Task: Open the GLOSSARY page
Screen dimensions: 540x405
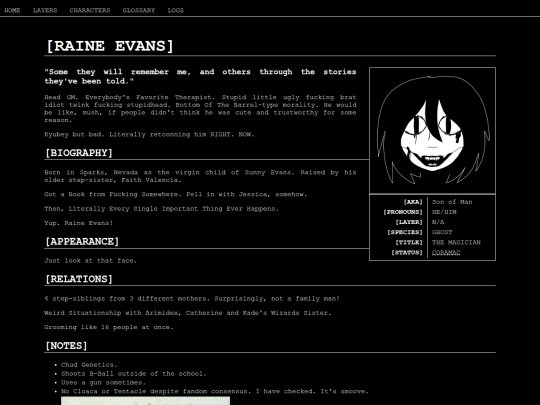Action: (139, 10)
